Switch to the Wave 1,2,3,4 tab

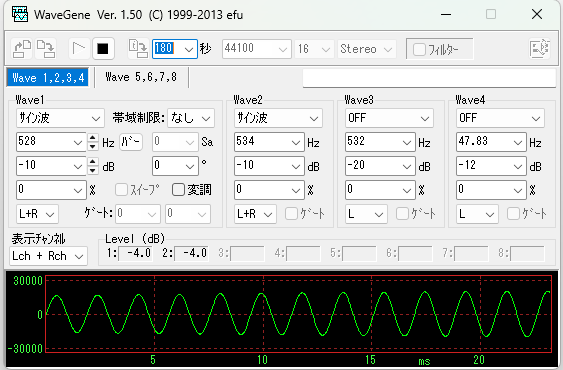coord(48,77)
